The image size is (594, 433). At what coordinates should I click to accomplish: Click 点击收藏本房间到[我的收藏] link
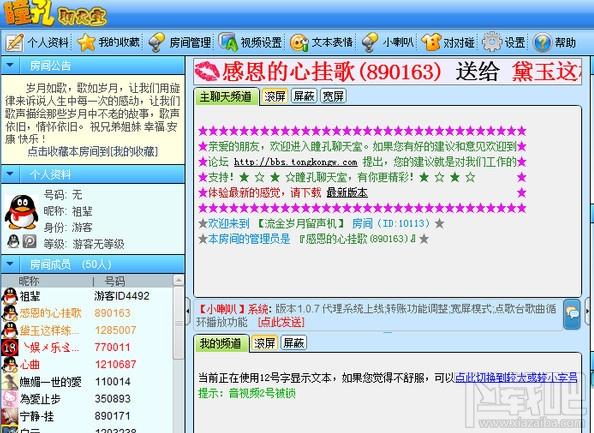93,152
